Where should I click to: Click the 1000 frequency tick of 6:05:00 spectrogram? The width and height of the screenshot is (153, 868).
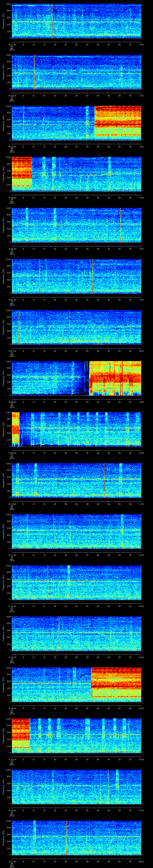coord(8,209)
